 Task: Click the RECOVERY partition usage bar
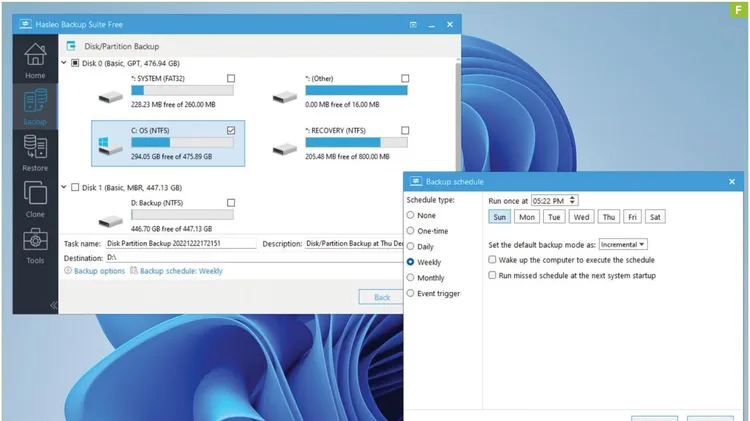pyautogui.click(x=356, y=142)
